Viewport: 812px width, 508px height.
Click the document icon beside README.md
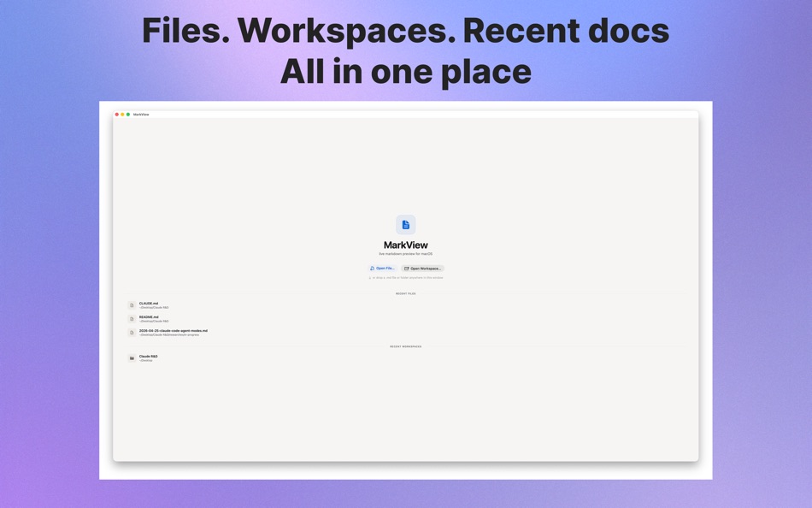pos(132,319)
